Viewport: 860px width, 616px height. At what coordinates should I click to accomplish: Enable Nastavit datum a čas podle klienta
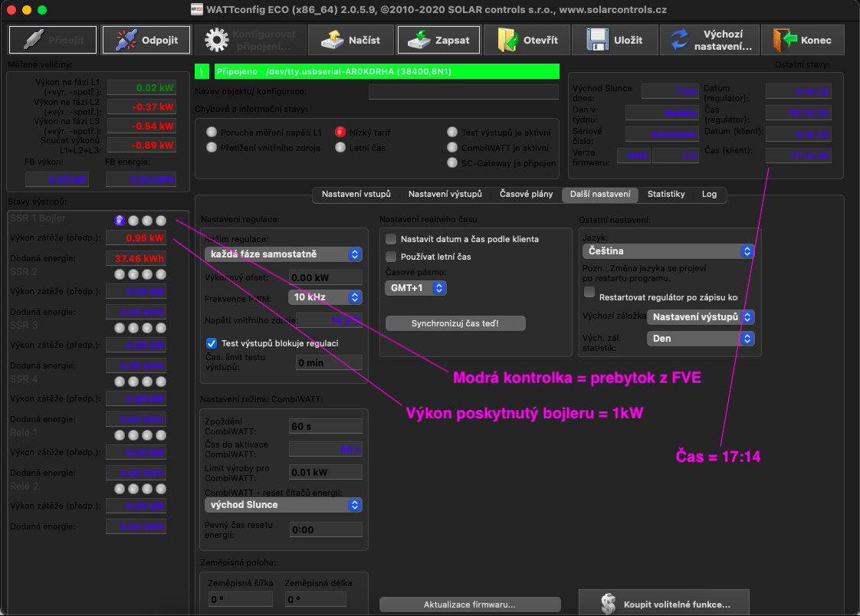(x=391, y=239)
